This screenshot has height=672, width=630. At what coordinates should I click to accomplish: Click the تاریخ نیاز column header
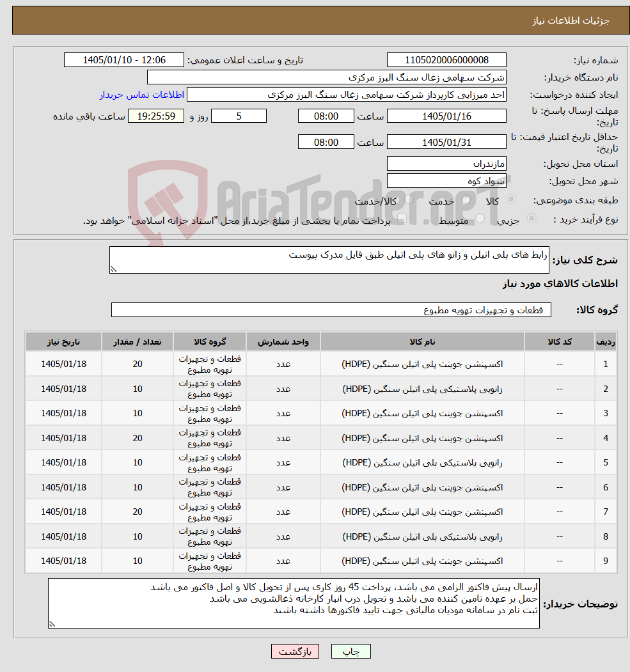(63, 341)
